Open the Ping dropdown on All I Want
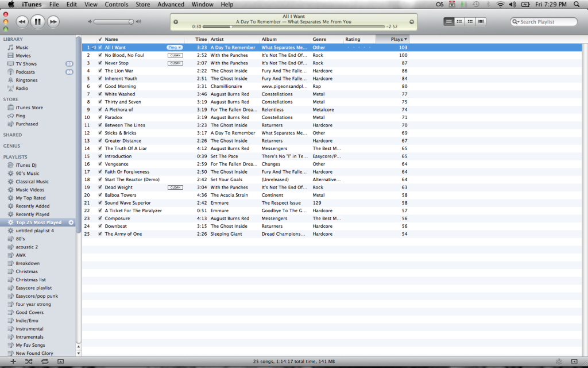 pos(175,47)
